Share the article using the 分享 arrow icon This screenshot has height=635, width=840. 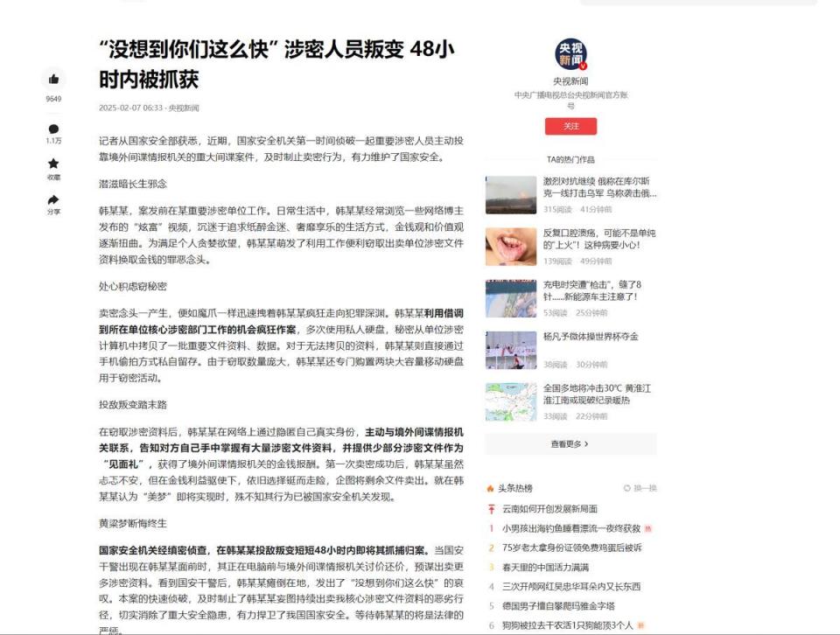pyautogui.click(x=52, y=197)
